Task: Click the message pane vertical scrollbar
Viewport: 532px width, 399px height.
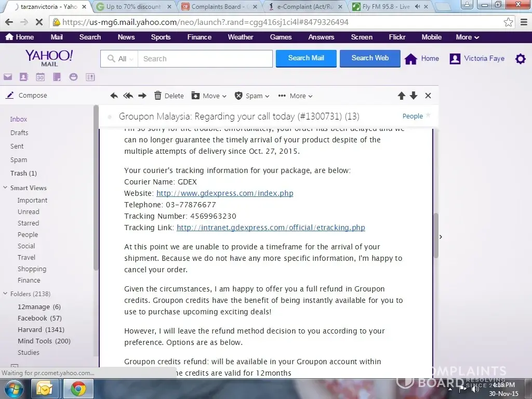Action: tap(436, 236)
